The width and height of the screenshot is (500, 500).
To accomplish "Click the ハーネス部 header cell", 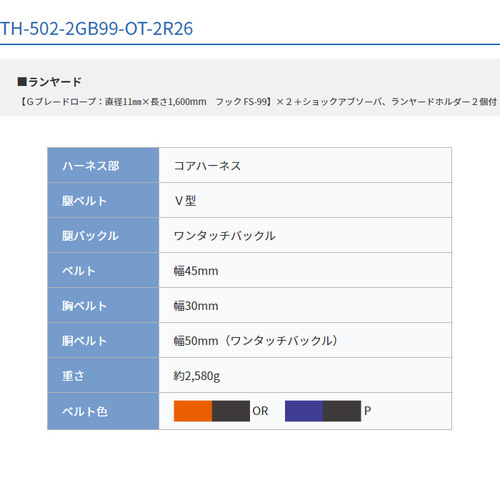I will click(103, 165).
